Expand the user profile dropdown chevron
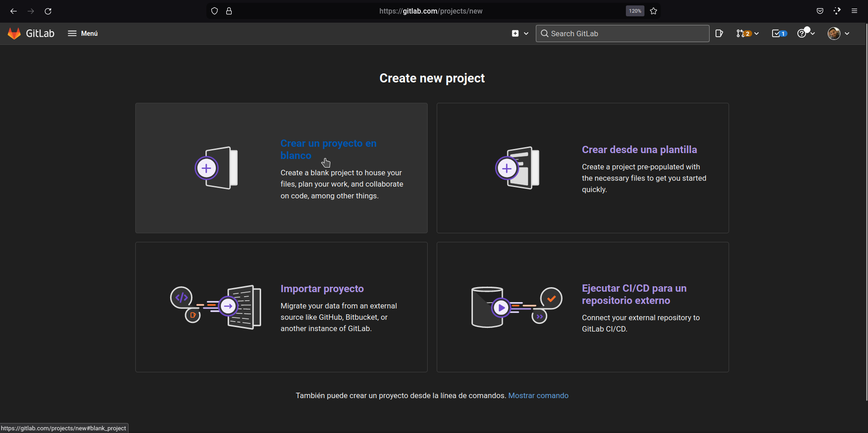Image resolution: width=868 pixels, height=433 pixels. (847, 34)
